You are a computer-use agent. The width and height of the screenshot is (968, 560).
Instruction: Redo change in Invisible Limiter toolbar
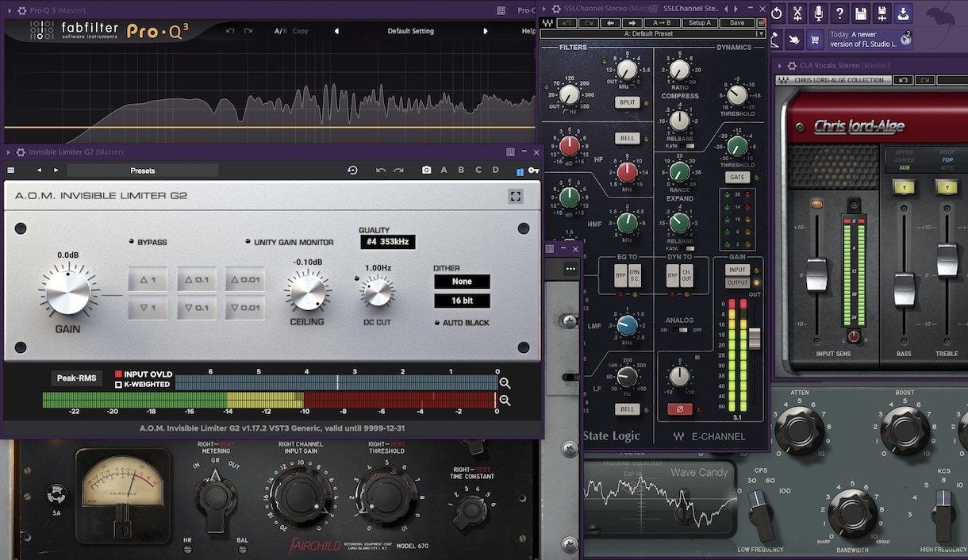click(398, 171)
